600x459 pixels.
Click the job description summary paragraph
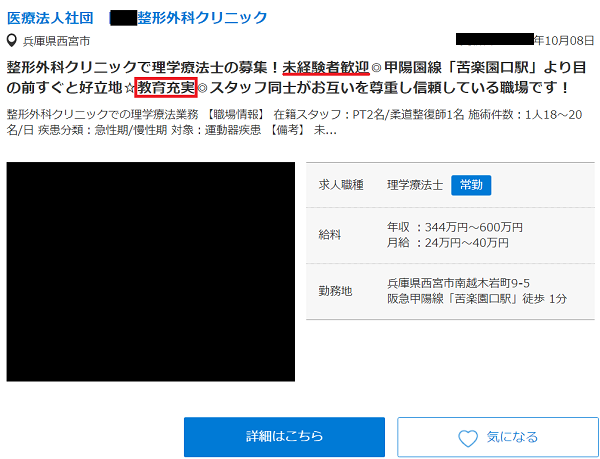[294, 122]
